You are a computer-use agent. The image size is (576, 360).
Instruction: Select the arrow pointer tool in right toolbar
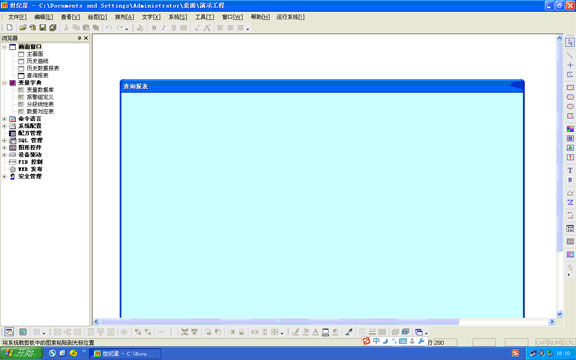570,42
